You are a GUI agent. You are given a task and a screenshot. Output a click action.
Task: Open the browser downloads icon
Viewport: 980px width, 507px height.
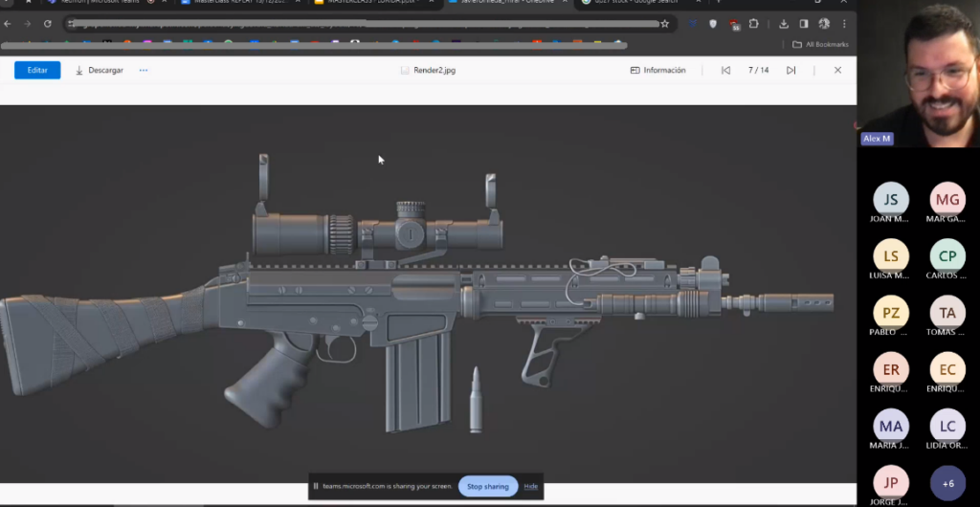783,24
